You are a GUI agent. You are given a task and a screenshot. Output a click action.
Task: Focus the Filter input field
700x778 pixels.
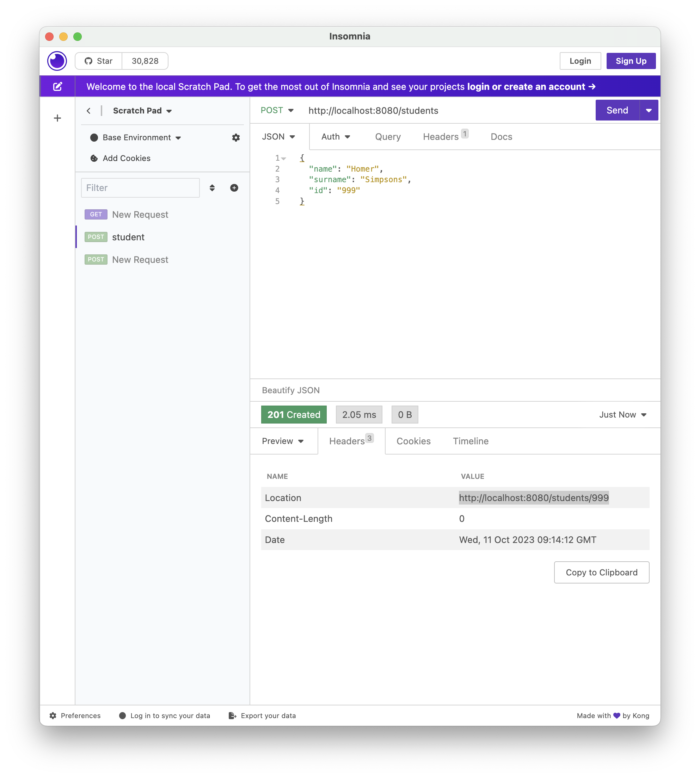pos(140,187)
